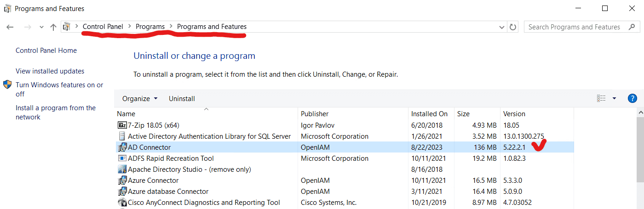
Task: Click the change view icon in toolbar
Action: [x=601, y=98]
